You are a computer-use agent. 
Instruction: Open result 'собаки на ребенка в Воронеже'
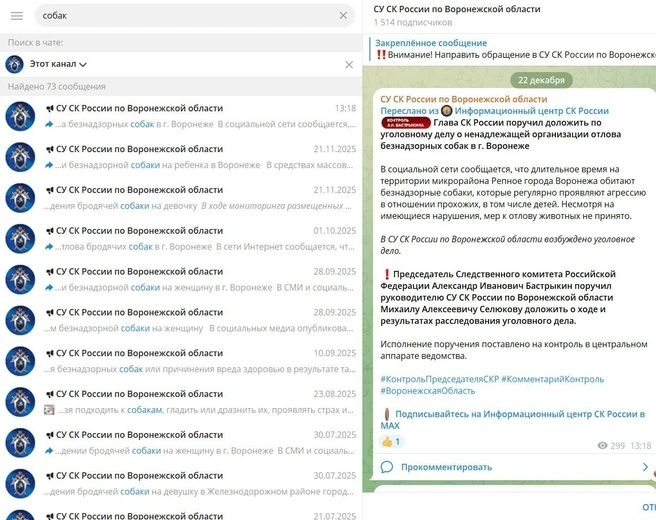pyautogui.click(x=181, y=157)
